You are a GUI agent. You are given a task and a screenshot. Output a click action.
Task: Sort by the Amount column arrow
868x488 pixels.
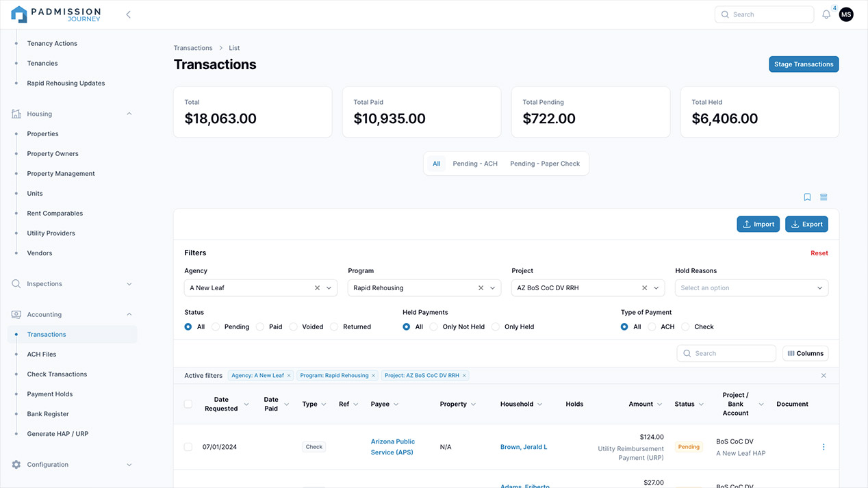[x=659, y=404]
